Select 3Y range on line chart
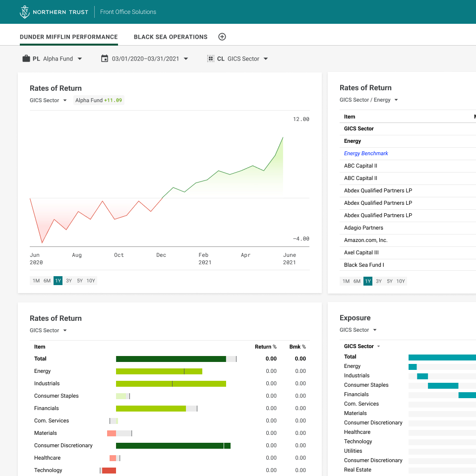The image size is (476, 476). click(x=69, y=281)
